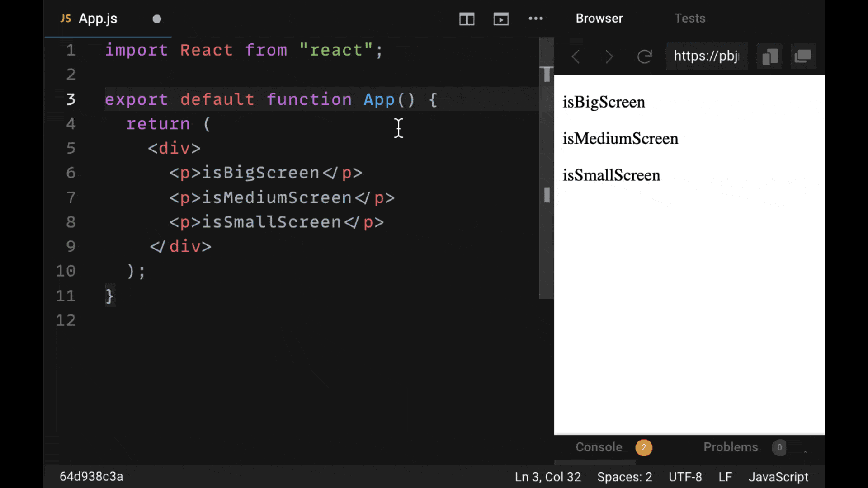Open the Console panel
The image size is (868, 488).
click(x=599, y=447)
